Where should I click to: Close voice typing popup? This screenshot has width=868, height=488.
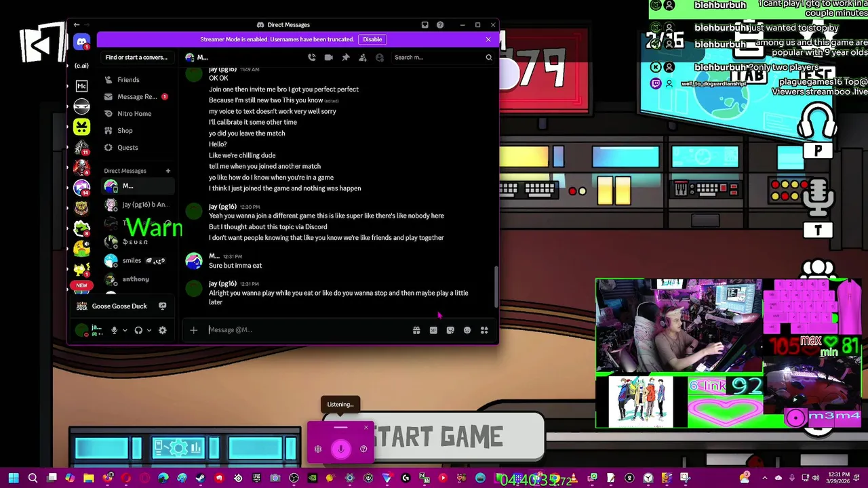[x=366, y=428]
